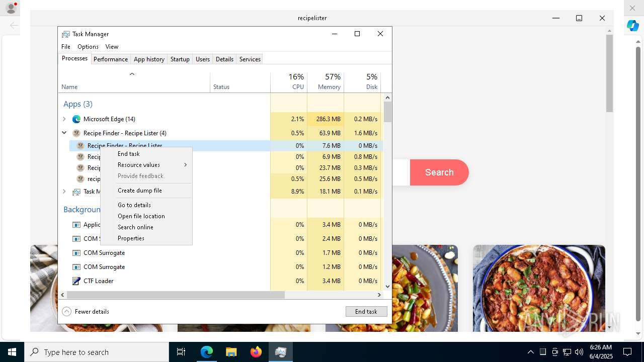Click the 63.9 MB memory value
The width and height of the screenshot is (644, 362).
click(x=326, y=133)
